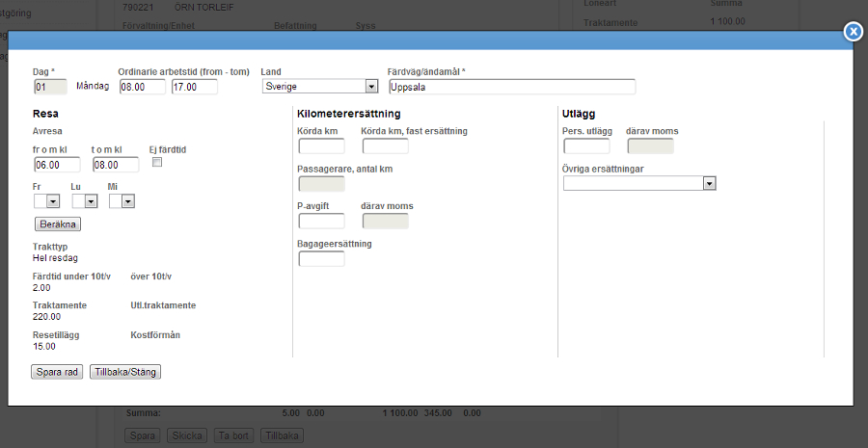This screenshot has width=868, height=448.
Task: Focus the Dag field containing 01
Action: [x=50, y=87]
